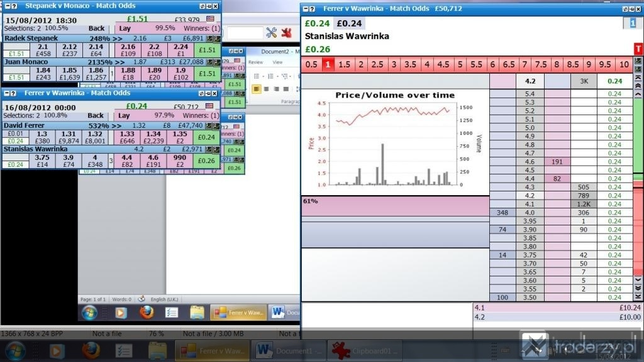Click the double-up arrow on the ladder
This screenshot has height=362, width=644.
pos(638,86)
